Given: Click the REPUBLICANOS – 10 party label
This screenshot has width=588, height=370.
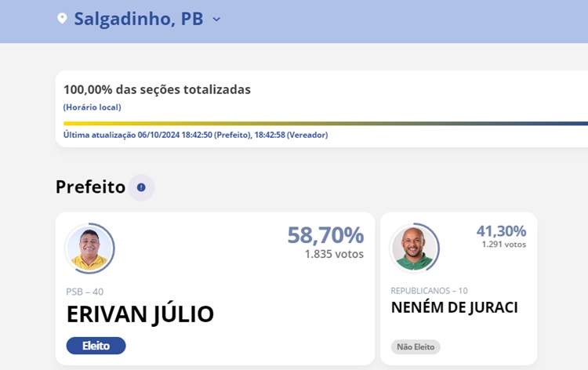Looking at the screenshot, I should [429, 291].
